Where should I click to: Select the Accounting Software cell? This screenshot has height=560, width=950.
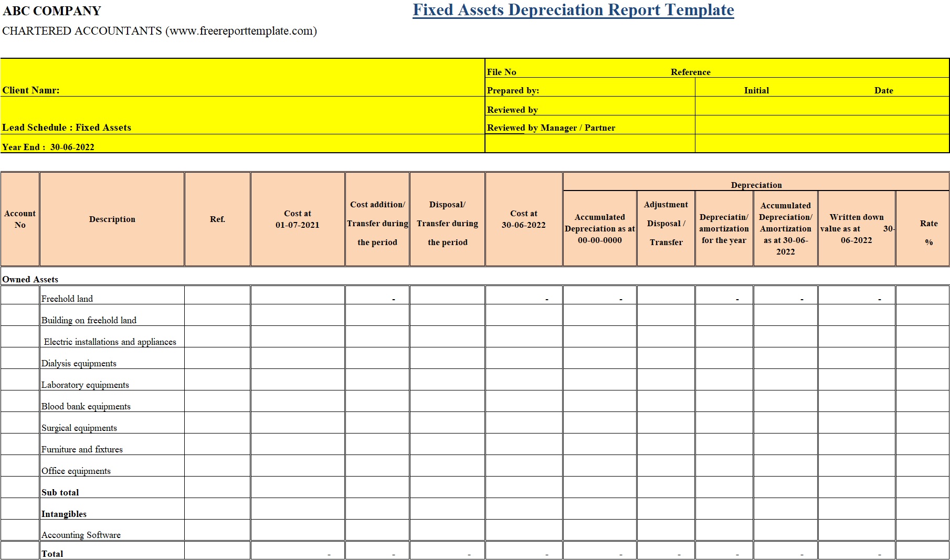tap(112, 530)
